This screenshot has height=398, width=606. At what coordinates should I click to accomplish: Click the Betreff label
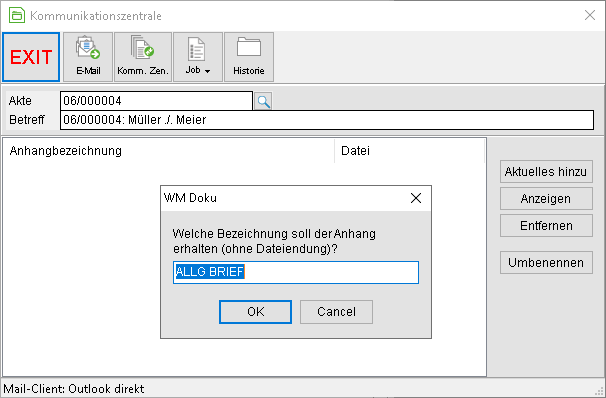[27, 120]
